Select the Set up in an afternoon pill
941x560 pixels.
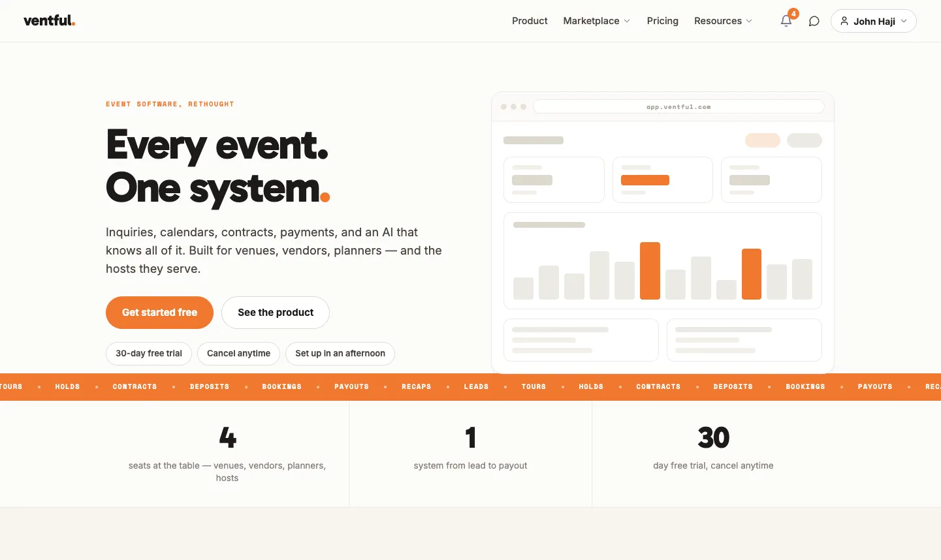tap(340, 353)
